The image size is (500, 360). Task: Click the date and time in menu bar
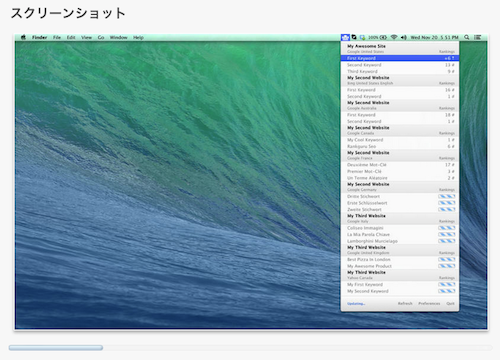[434, 37]
